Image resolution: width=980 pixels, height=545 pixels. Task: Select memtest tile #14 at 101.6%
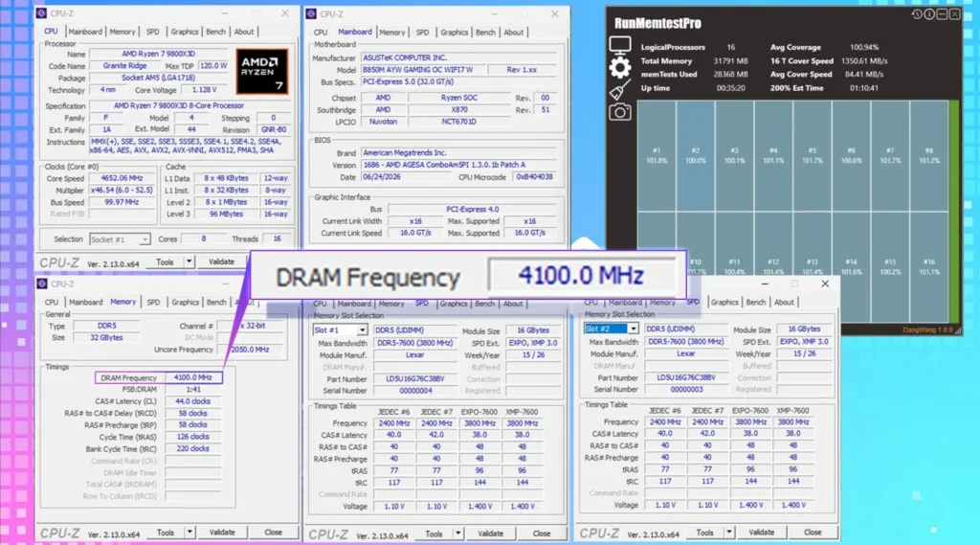(x=851, y=266)
